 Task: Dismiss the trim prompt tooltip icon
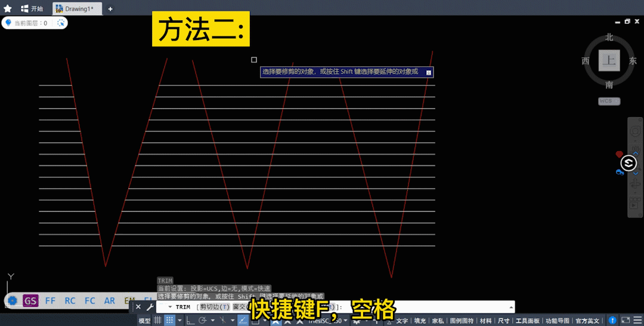(x=428, y=72)
